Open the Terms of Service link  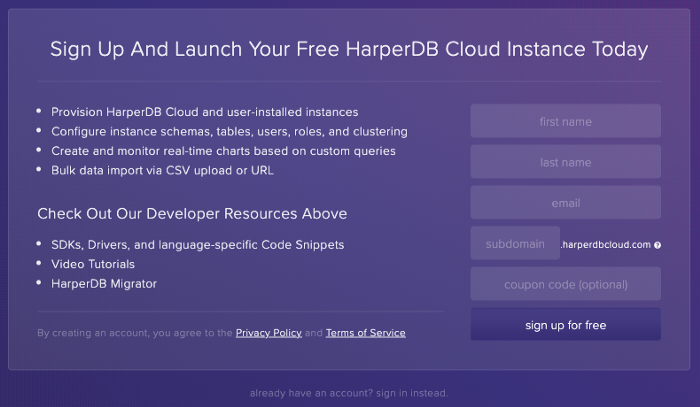[366, 333]
